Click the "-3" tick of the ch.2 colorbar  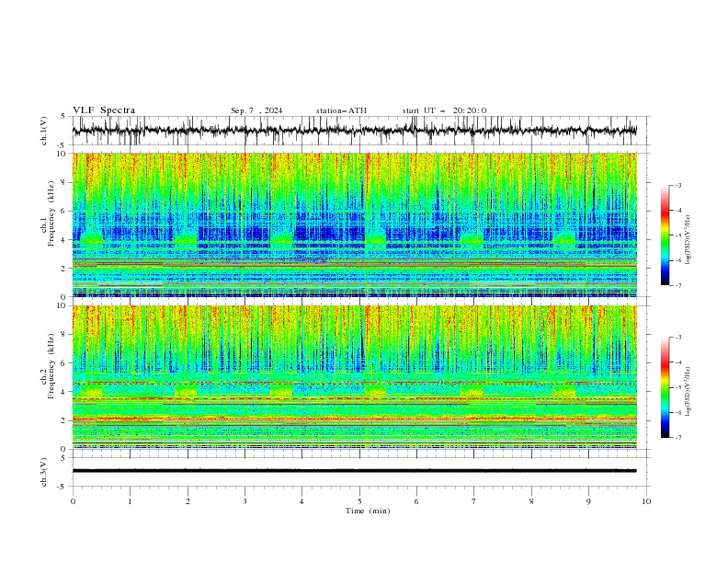tap(677, 338)
